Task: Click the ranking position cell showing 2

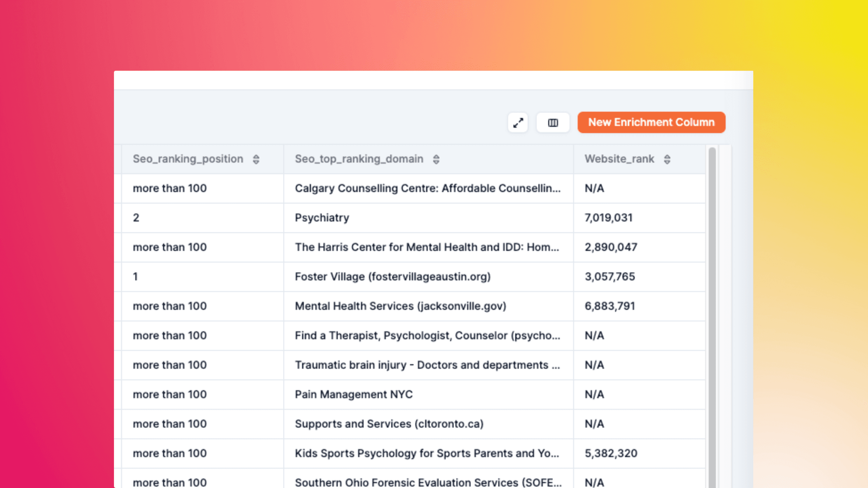Action: tap(136, 218)
